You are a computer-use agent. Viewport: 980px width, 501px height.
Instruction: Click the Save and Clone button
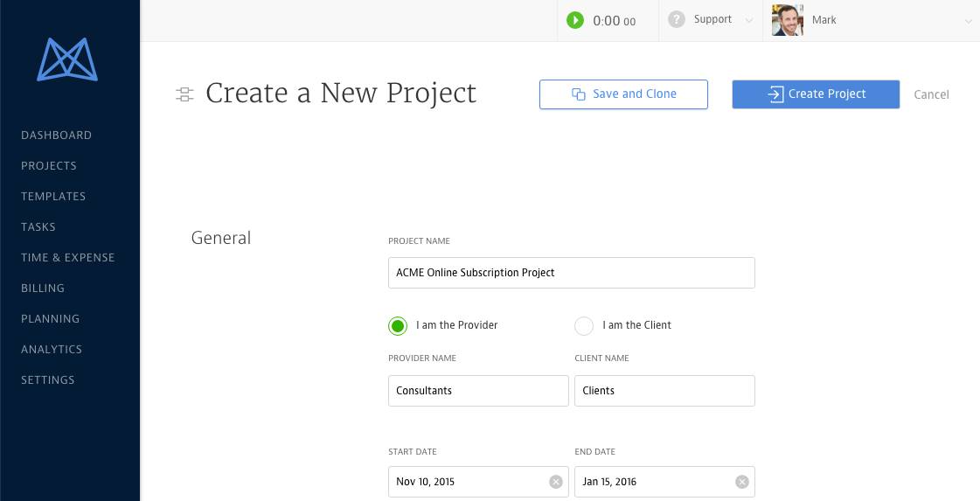[623, 94]
